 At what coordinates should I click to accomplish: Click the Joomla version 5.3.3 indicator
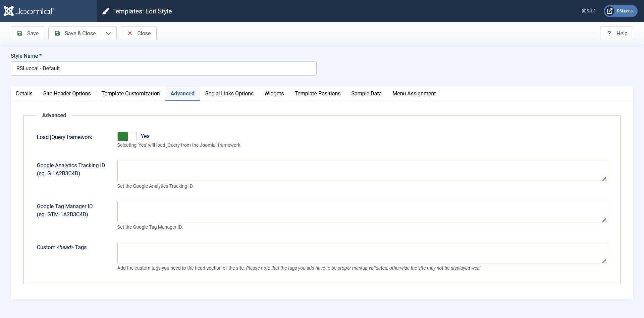pyautogui.click(x=589, y=11)
